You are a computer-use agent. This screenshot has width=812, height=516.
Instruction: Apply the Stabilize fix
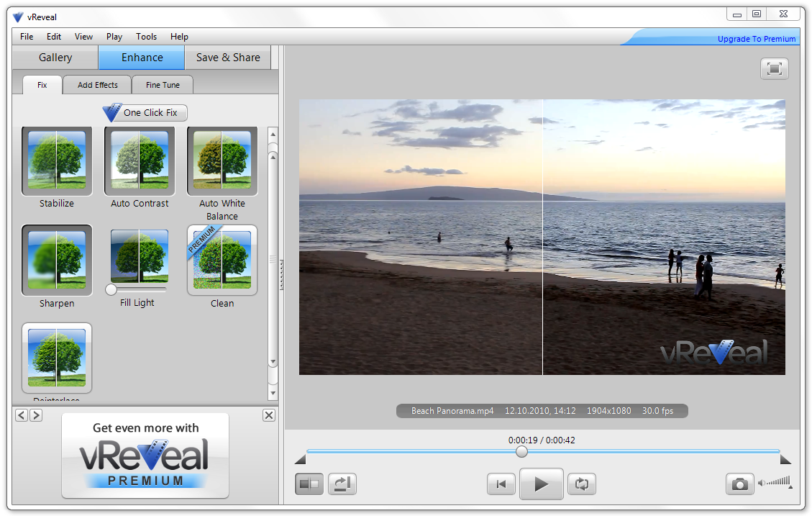[x=56, y=161]
